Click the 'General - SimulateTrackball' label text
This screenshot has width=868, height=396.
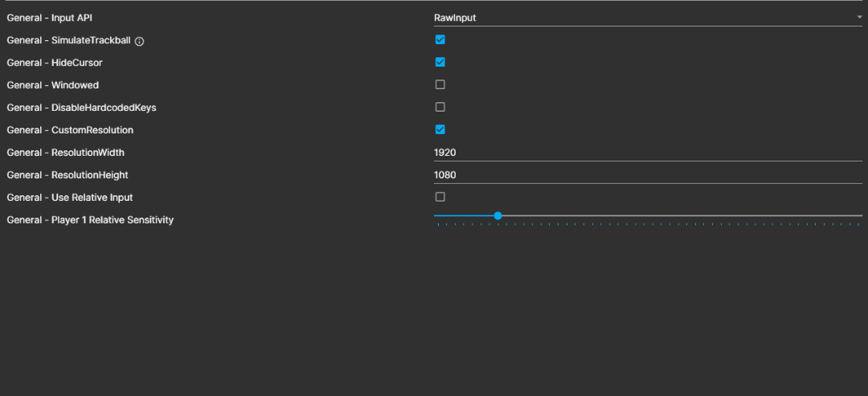pyautogui.click(x=68, y=40)
